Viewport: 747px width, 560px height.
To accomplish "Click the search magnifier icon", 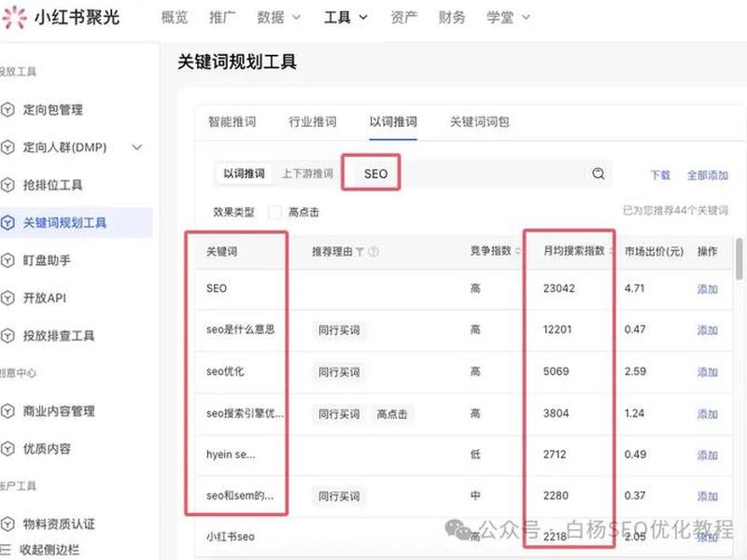I will (599, 174).
